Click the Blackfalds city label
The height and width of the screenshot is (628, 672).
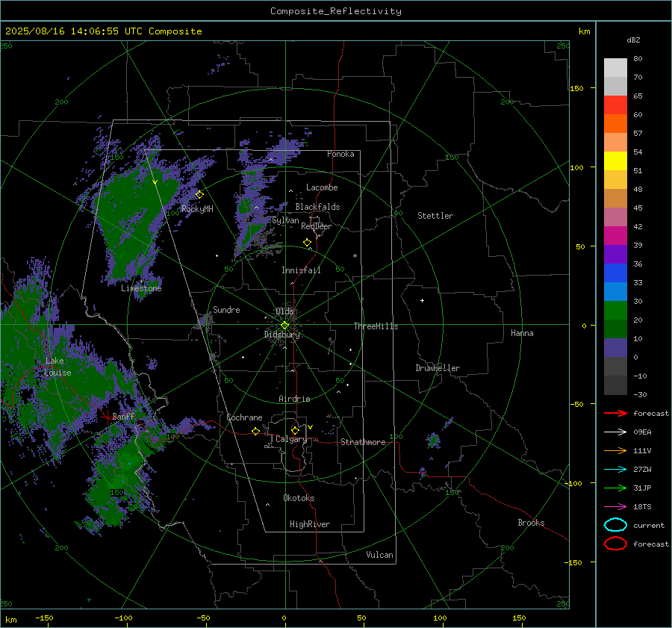317,207
